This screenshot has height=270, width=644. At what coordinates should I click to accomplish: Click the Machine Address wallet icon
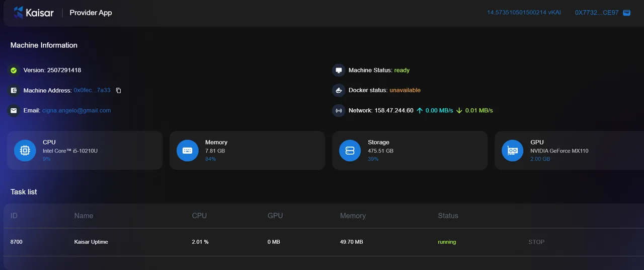(14, 91)
